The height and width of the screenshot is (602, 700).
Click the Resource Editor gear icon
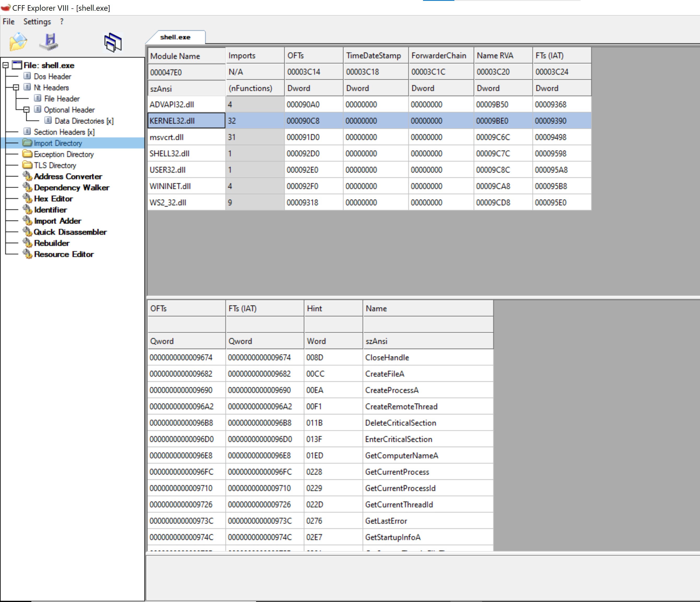pyautogui.click(x=27, y=254)
